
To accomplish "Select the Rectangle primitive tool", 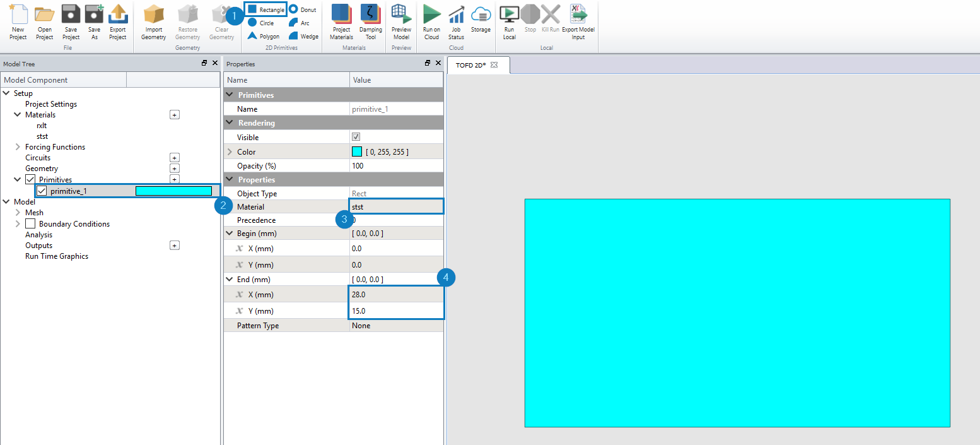I will pos(266,9).
